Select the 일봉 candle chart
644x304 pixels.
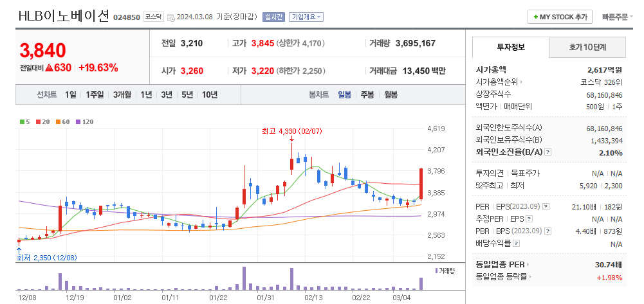click(345, 94)
